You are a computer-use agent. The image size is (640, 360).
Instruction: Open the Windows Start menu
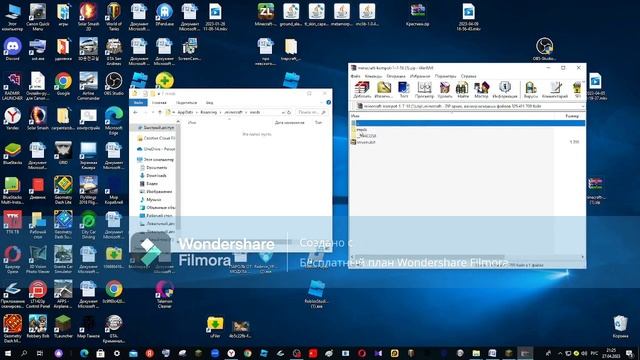coord(7,353)
